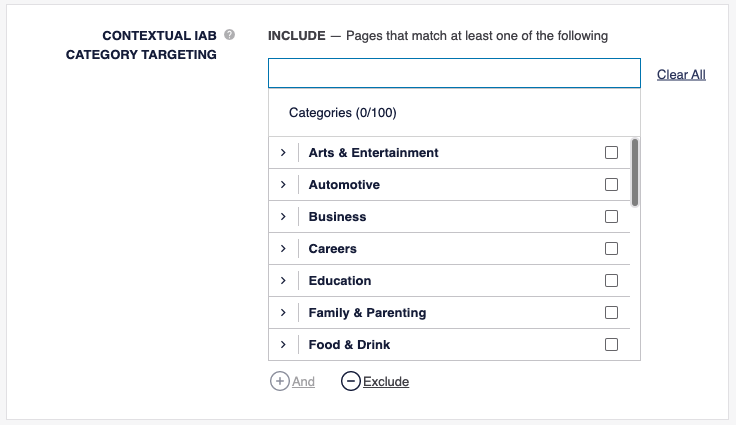Click the minus circle Exclude icon

click(350, 381)
